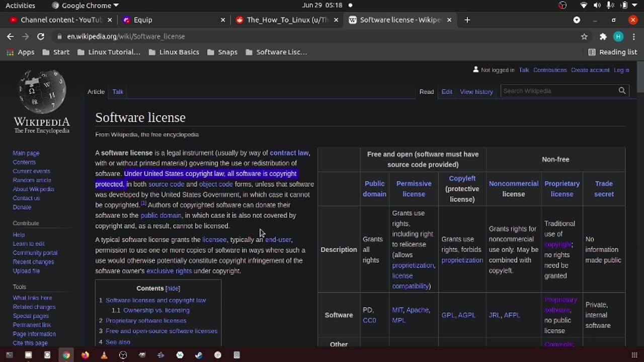Jump to Proprietary software licenses section
This screenshot has width=644, height=362.
click(146, 320)
